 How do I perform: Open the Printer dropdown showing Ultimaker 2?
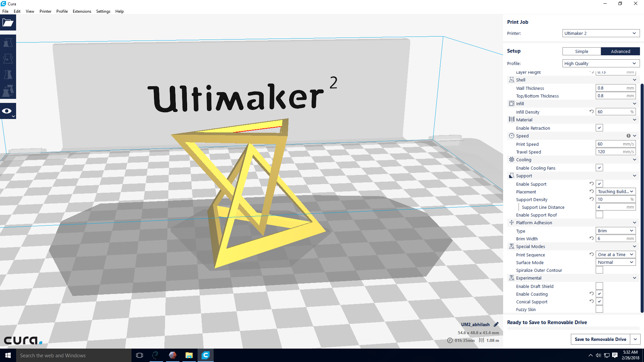601,33
